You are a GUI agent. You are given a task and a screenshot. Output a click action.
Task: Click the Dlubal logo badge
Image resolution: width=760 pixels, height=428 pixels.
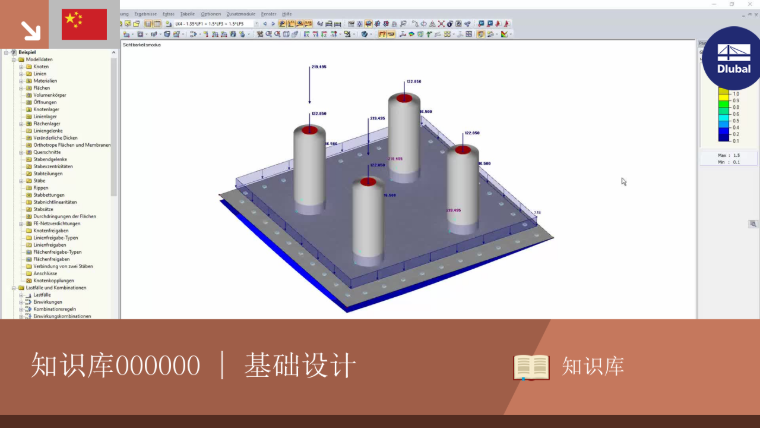[x=733, y=59]
